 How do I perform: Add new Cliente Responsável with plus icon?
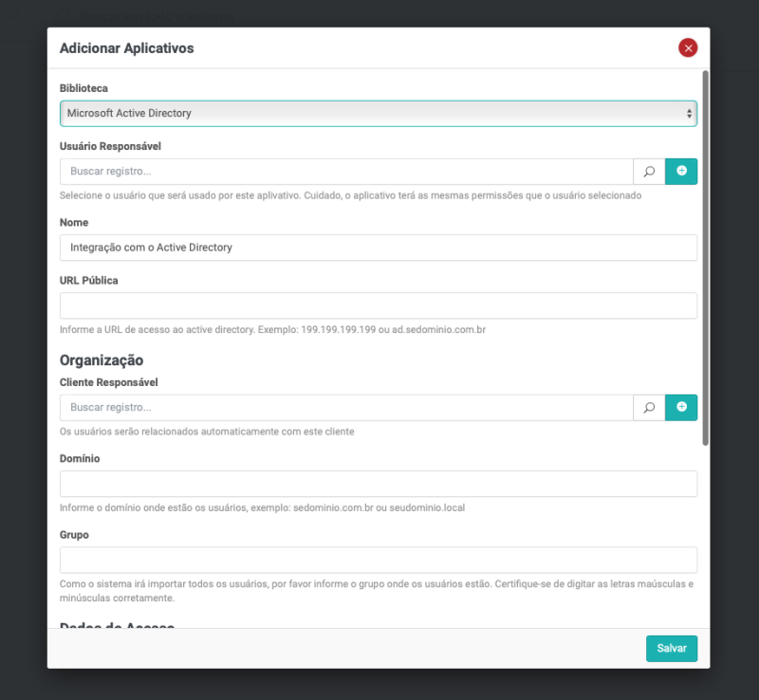click(x=681, y=408)
